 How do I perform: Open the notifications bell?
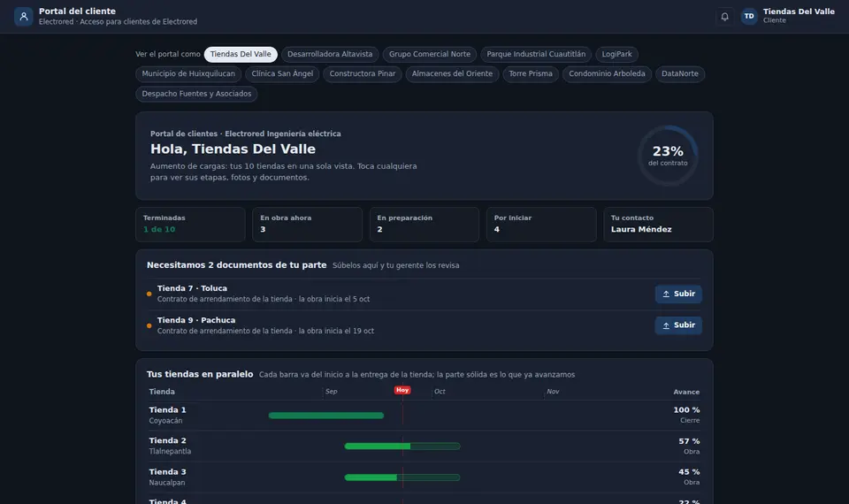(x=724, y=16)
